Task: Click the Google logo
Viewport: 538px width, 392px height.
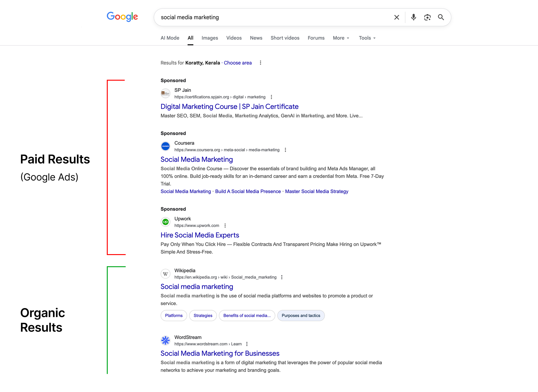Action: 122,17
